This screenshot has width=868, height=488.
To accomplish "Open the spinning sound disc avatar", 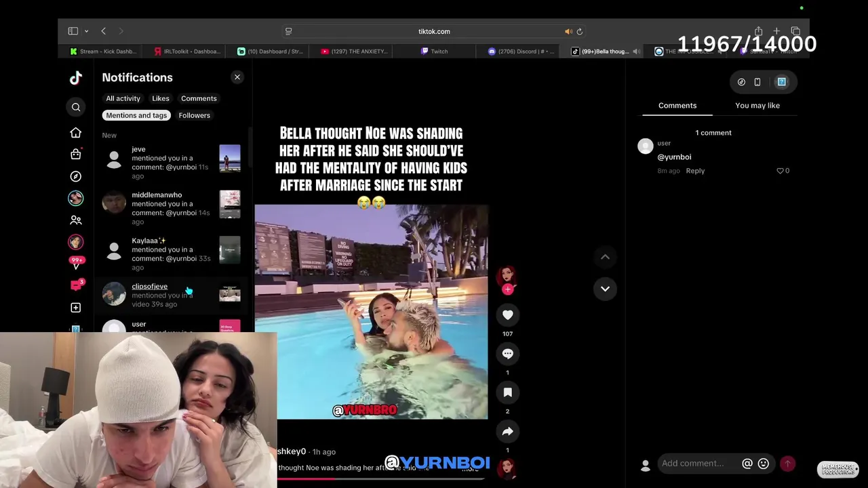I will tap(507, 468).
